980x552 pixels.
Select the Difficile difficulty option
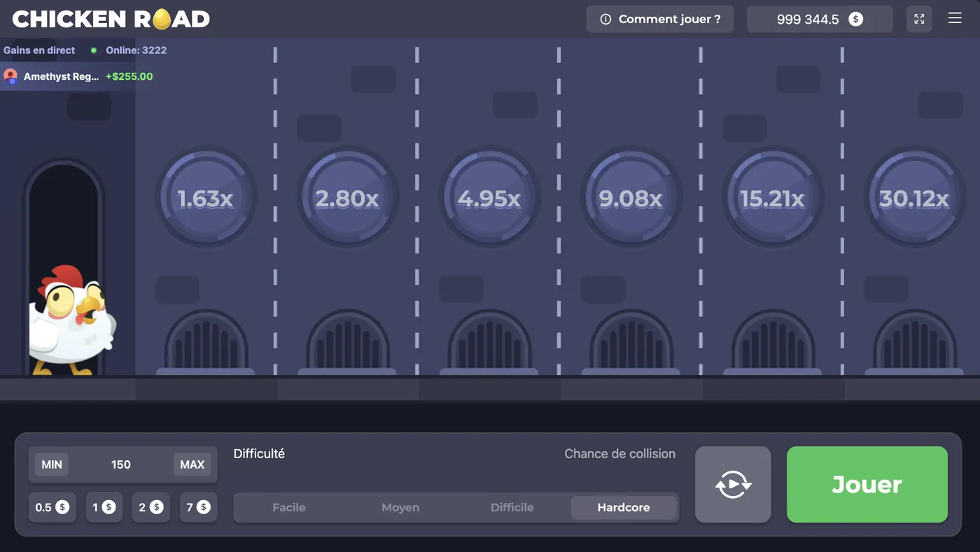click(512, 507)
